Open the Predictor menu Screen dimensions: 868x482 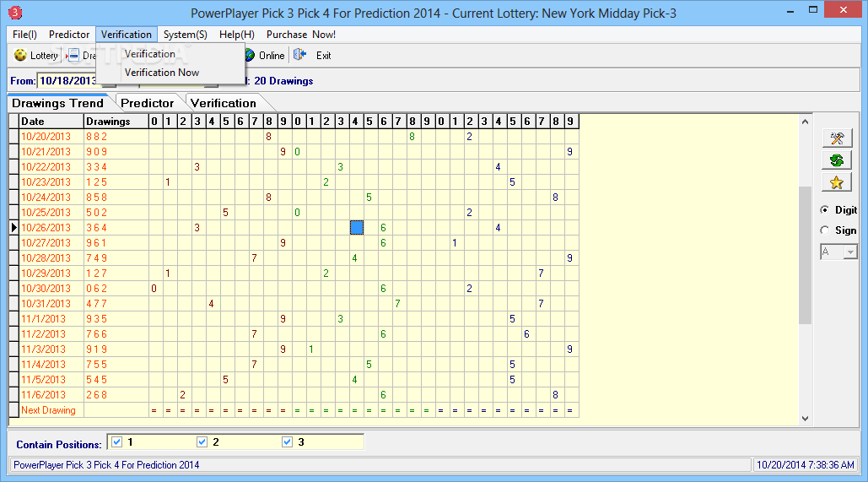pyautogui.click(x=68, y=35)
